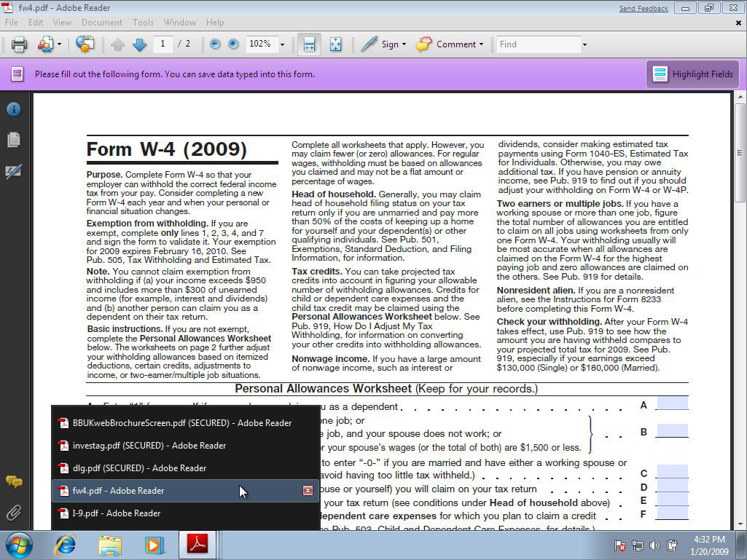The width and height of the screenshot is (747, 560).
Task: Open the Signatures panel in sidebar
Action: click(x=13, y=172)
